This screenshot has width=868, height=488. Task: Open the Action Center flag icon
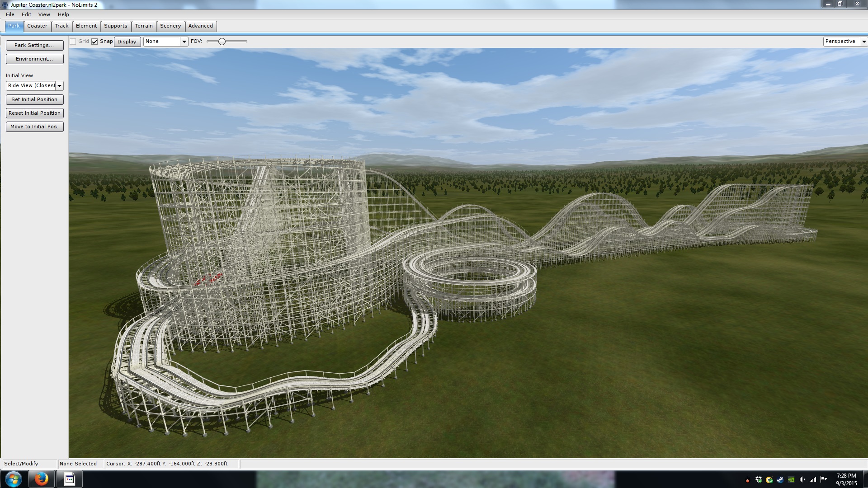tap(823, 479)
